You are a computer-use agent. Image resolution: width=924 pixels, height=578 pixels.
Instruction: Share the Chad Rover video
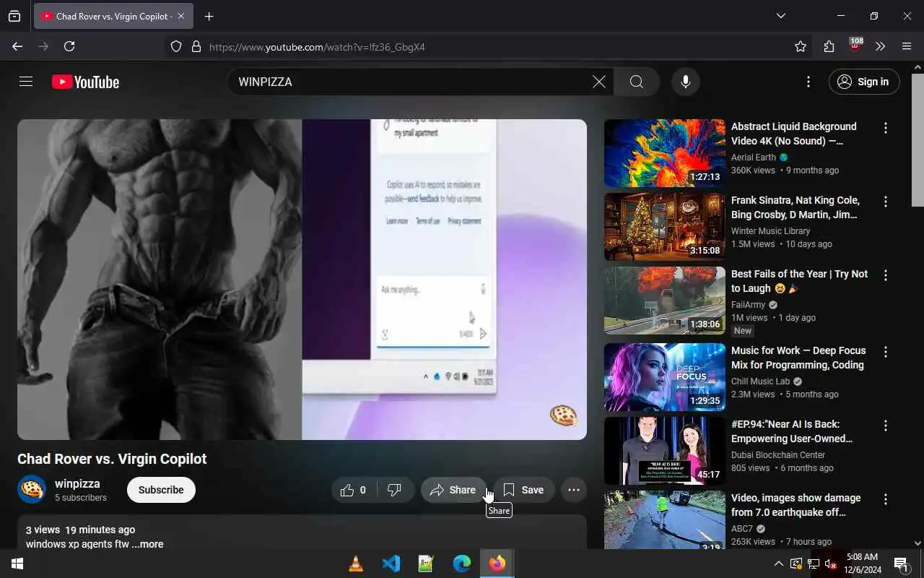(453, 490)
